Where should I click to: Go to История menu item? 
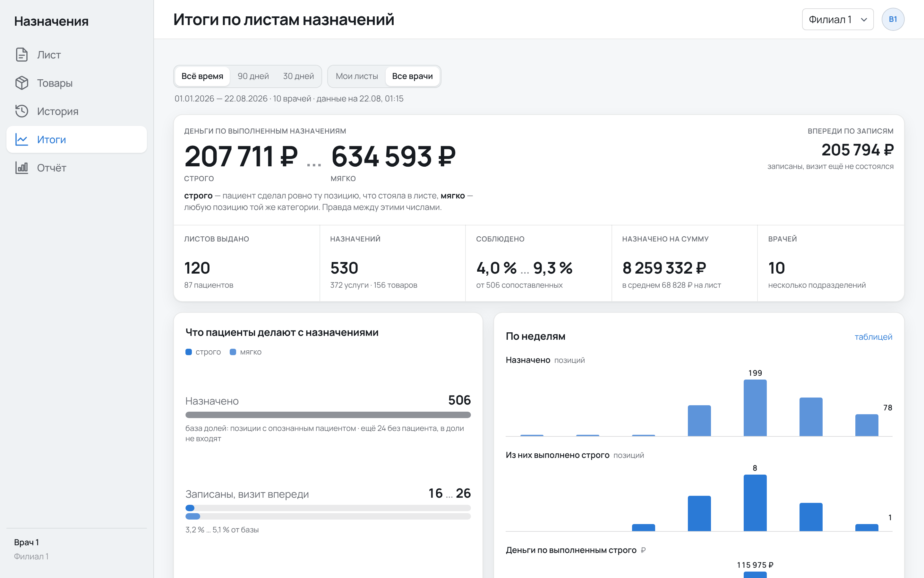click(x=77, y=111)
